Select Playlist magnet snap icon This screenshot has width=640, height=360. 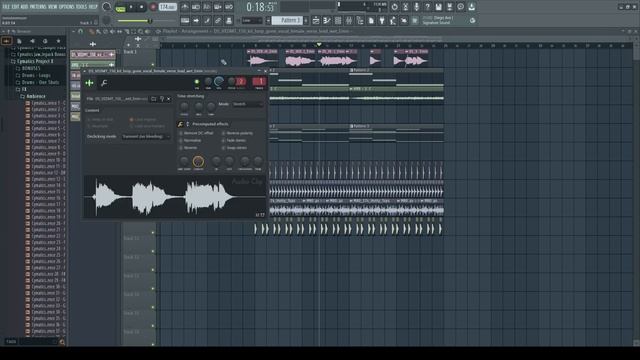[80, 31]
